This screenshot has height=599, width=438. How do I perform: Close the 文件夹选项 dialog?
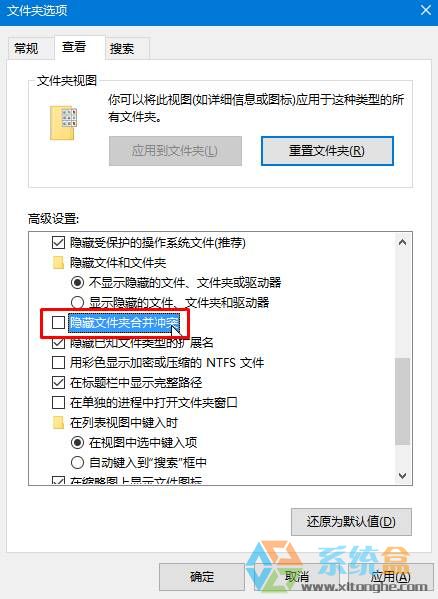click(x=425, y=10)
